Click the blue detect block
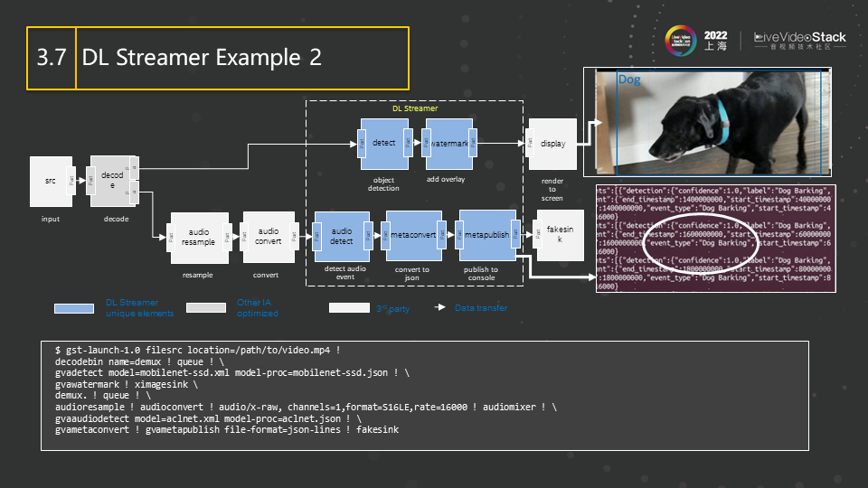The height and width of the screenshot is (488, 868). (x=384, y=143)
